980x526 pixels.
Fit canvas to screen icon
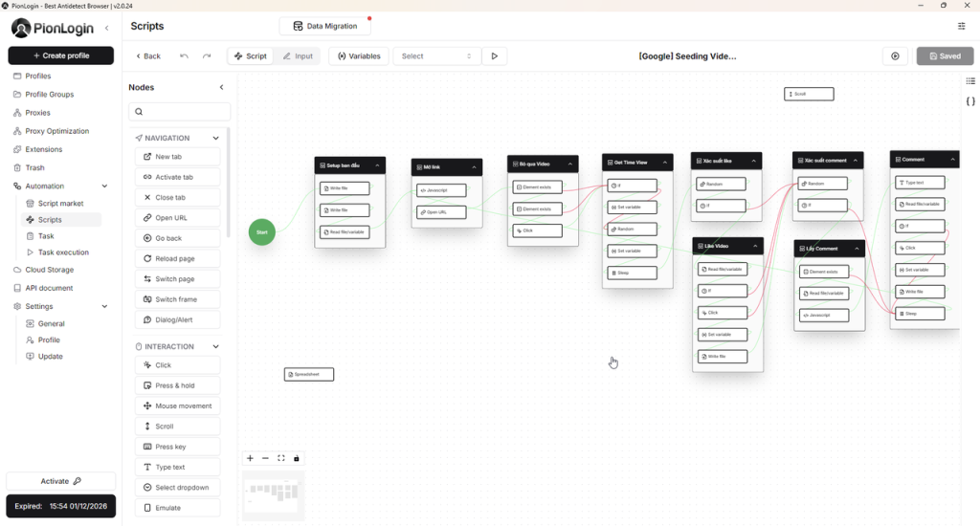pos(281,458)
